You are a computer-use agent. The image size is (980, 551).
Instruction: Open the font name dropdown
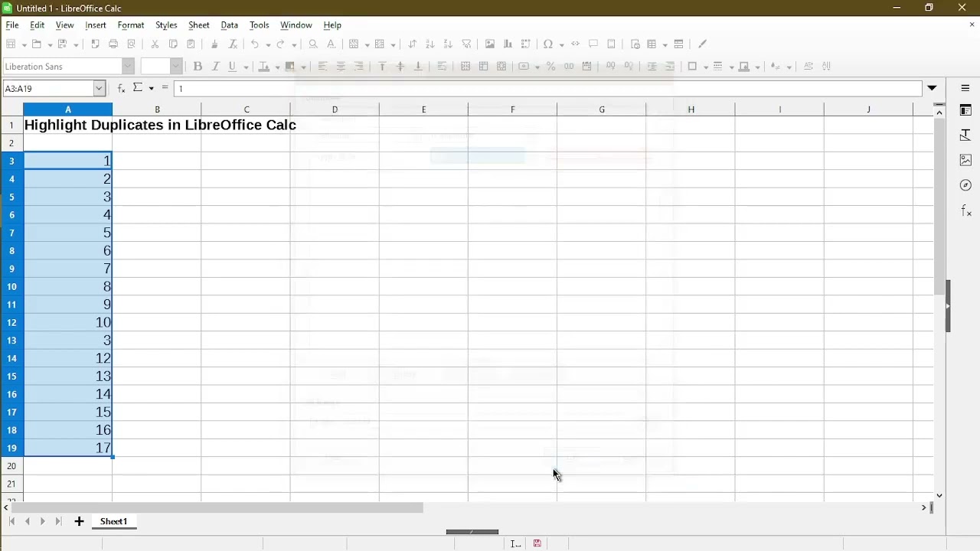128,67
